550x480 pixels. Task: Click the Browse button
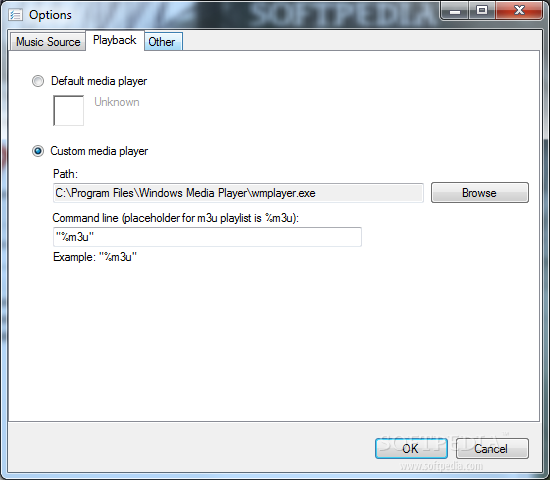pyautogui.click(x=479, y=193)
